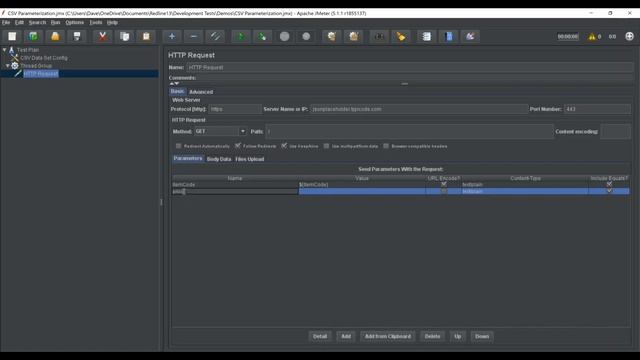Click the Thread Group gear icon in tree
Screen dimensions: 640x360
click(x=15, y=65)
